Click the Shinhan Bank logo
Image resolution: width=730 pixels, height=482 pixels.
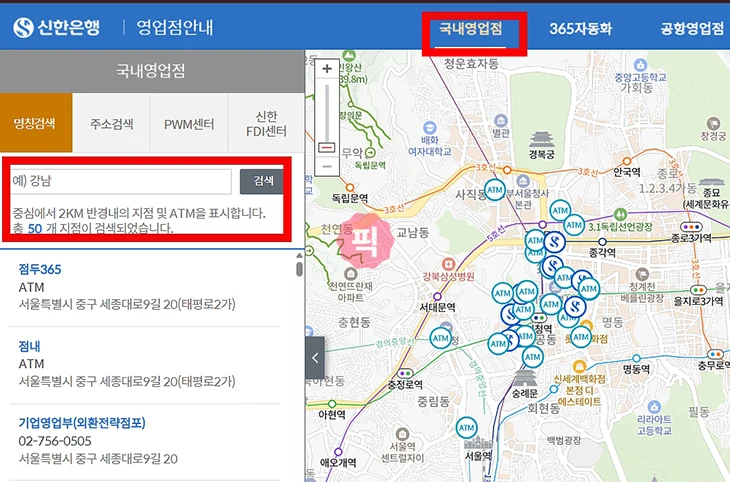(x=56, y=27)
